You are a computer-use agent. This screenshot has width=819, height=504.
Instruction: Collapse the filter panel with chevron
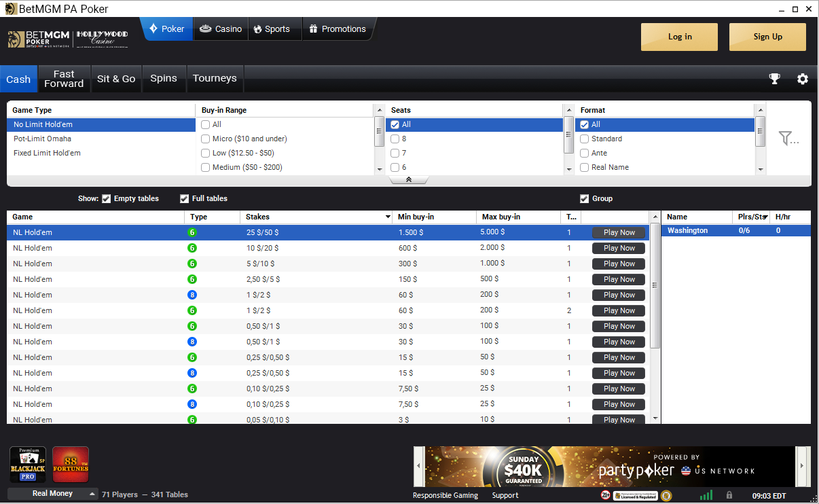[x=409, y=180]
